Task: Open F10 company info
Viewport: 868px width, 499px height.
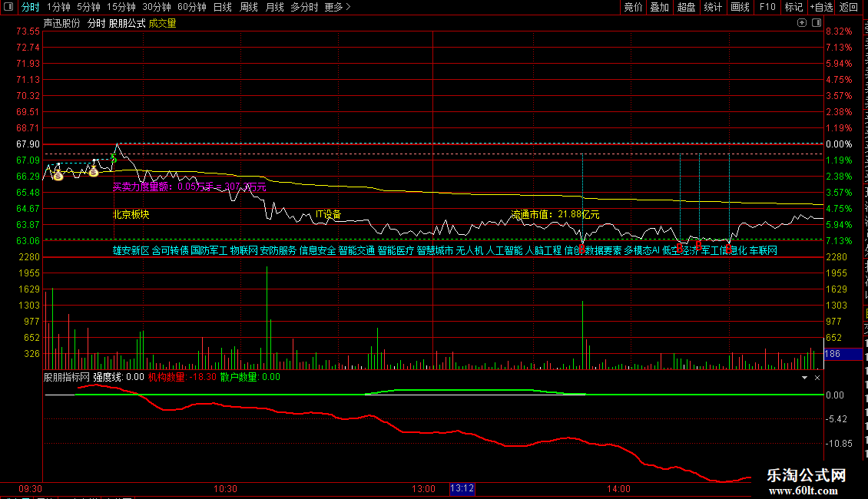Action: click(767, 7)
